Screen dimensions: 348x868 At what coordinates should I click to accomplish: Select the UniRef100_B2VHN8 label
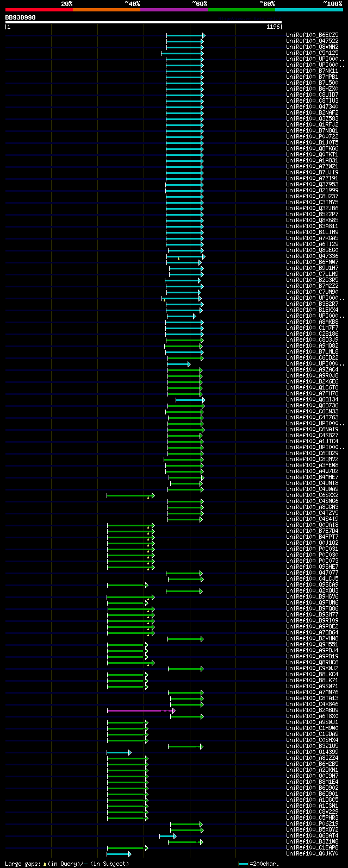pos(312,639)
